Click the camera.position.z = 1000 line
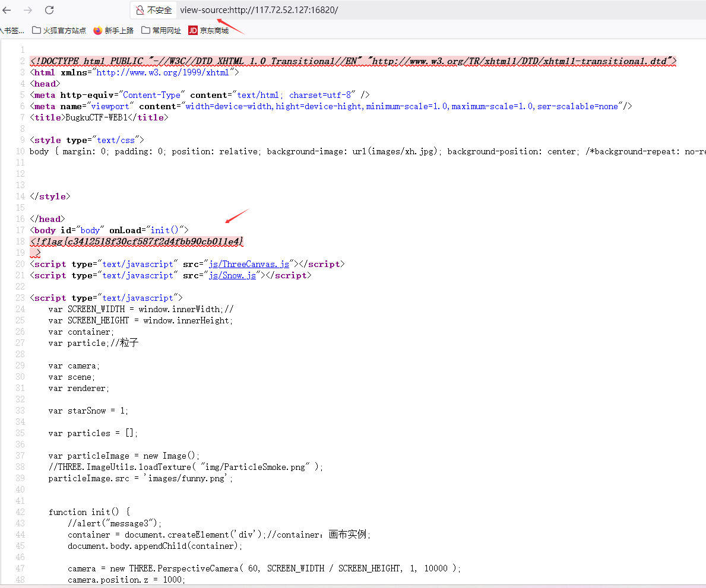 coord(126,580)
